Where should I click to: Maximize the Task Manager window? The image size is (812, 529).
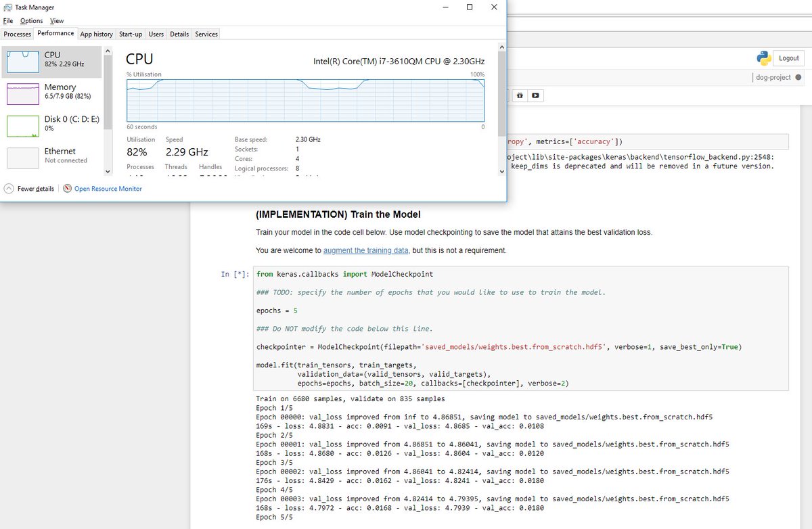point(470,7)
